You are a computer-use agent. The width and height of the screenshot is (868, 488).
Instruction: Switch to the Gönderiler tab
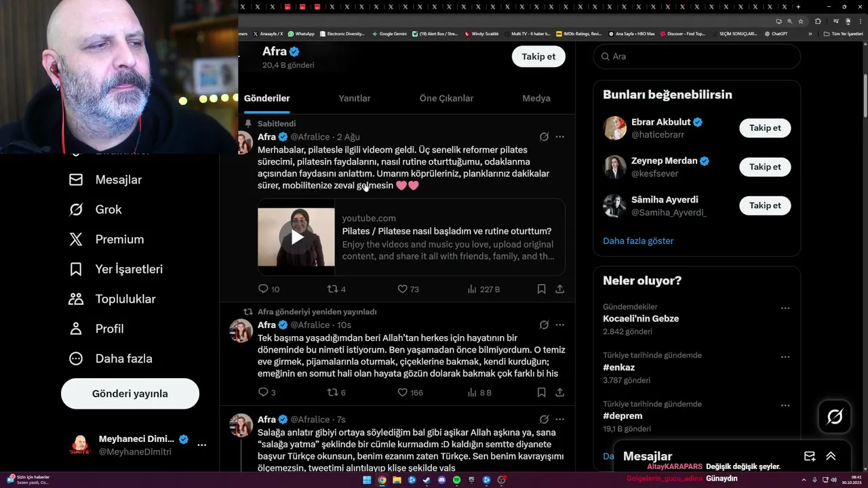click(x=267, y=98)
